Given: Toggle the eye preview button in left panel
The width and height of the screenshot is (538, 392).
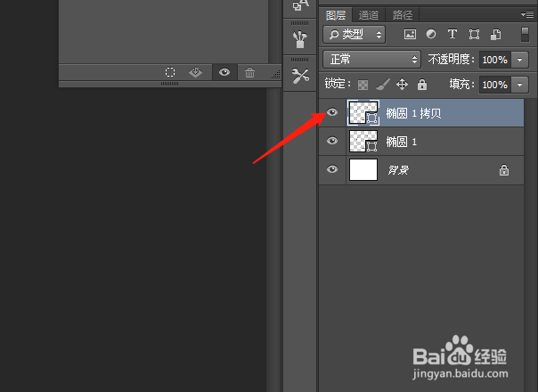Looking at the screenshot, I should click(224, 72).
